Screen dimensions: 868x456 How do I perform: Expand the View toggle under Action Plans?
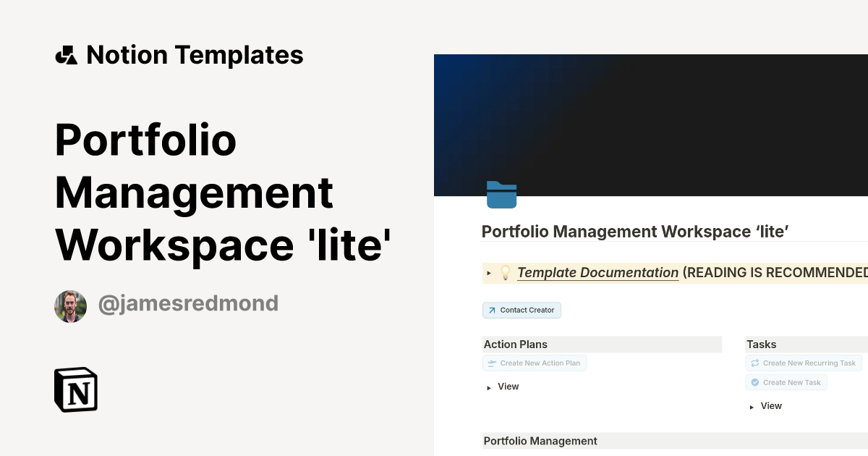pos(489,387)
